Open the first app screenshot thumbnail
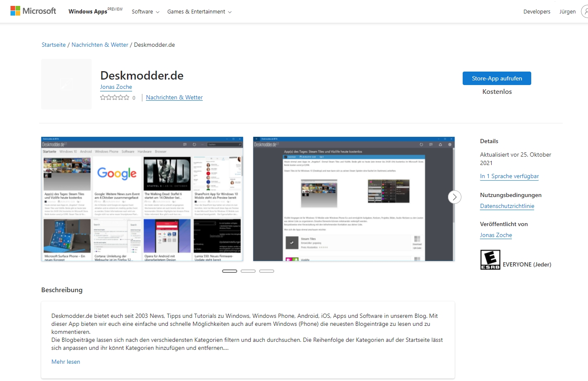Screen dimensions: 588x381 [142, 199]
